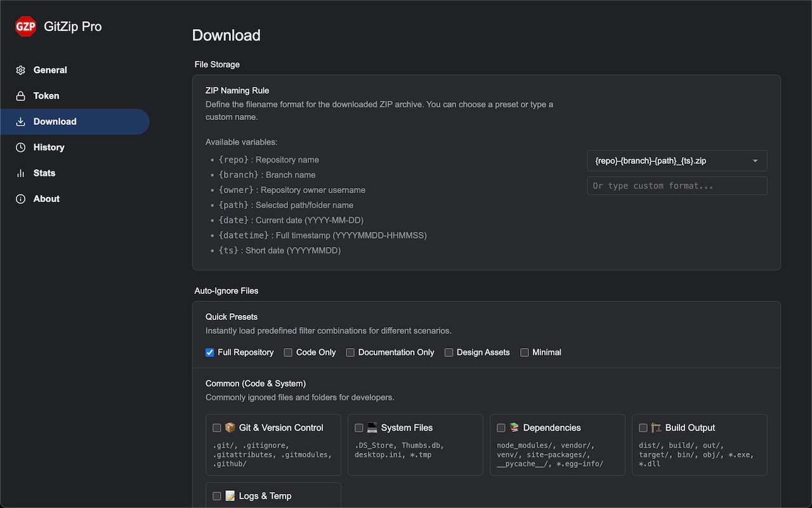Click the ZIP Naming Rule title
The image size is (812, 508).
click(x=237, y=91)
